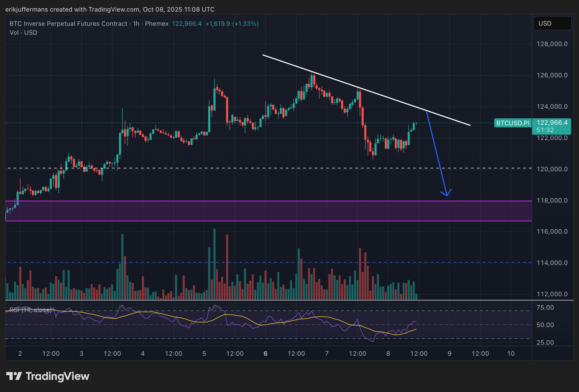Select the BTC Inverse Perpetual Futures title
The width and height of the screenshot is (579, 392).
[x=68, y=24]
